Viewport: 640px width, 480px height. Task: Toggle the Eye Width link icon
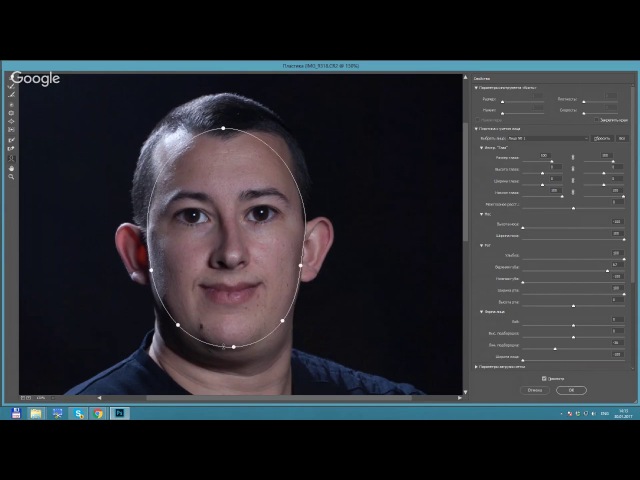click(573, 180)
